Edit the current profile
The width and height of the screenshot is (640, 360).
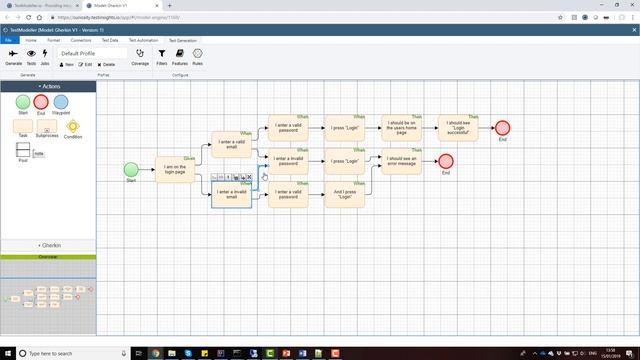[85, 64]
